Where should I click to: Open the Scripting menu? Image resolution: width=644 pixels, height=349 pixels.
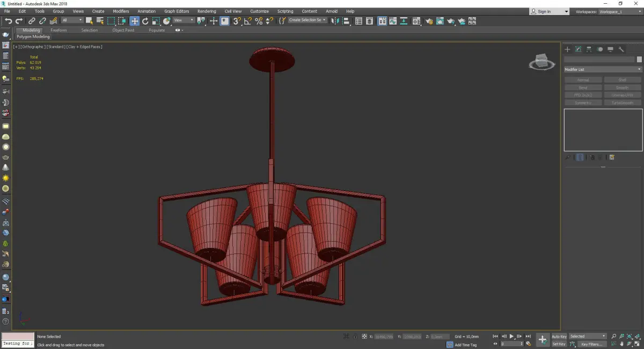point(286,11)
